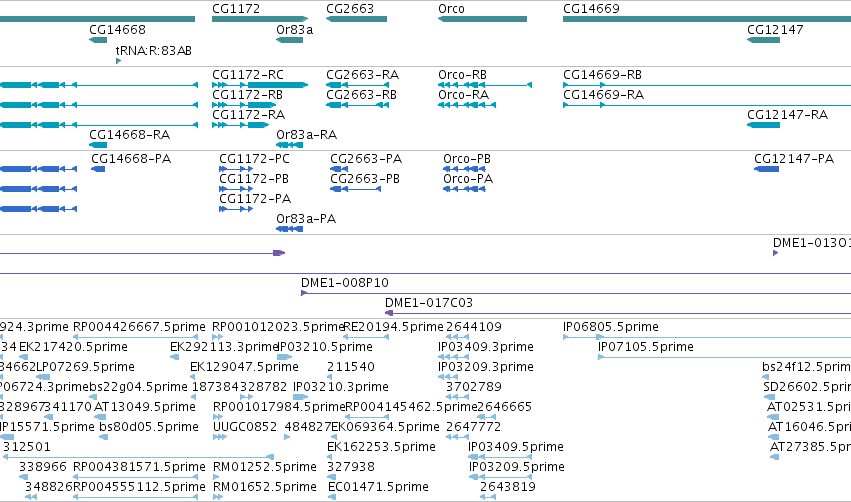Click EST RP001012023.5prime
The width and height of the screenshot is (851, 502).
(278, 327)
